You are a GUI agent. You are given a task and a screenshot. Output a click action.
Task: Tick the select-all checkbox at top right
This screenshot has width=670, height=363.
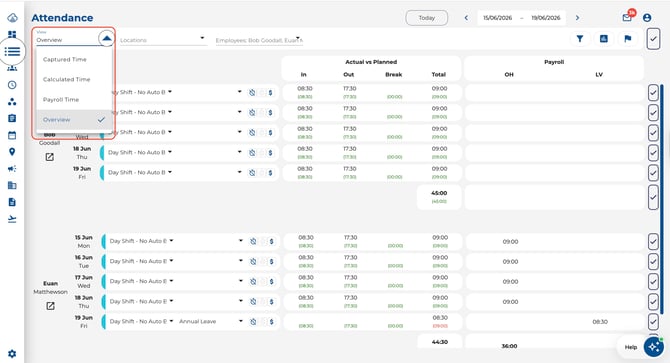tap(653, 39)
